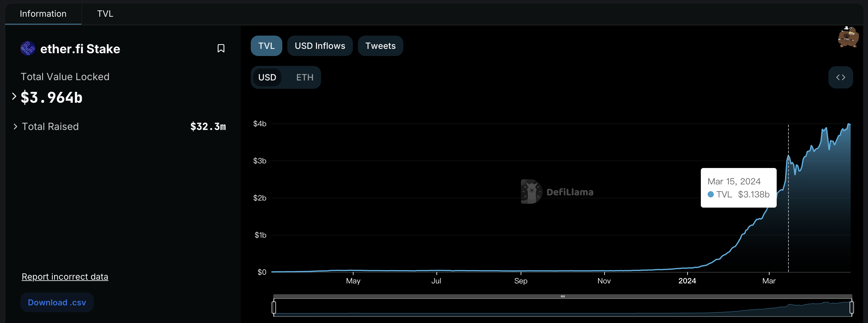Click the $1b y-axis label

[260, 235]
